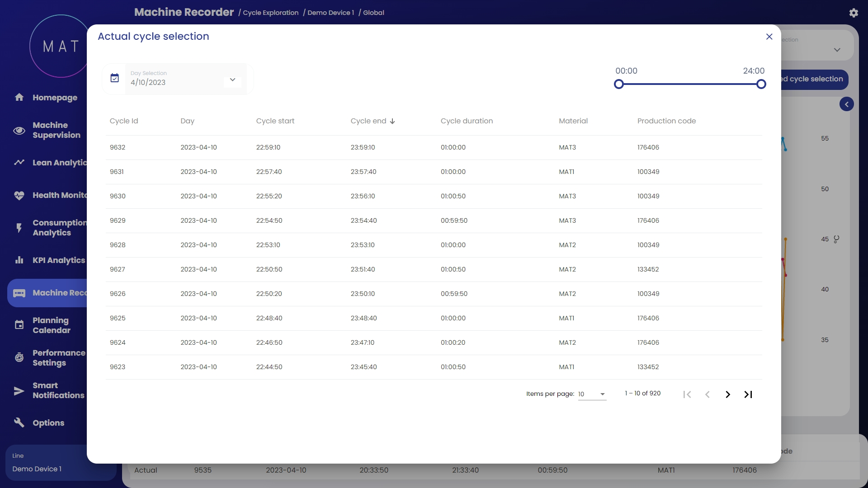Jump to last page of cycles
This screenshot has width=868, height=488.
point(748,394)
